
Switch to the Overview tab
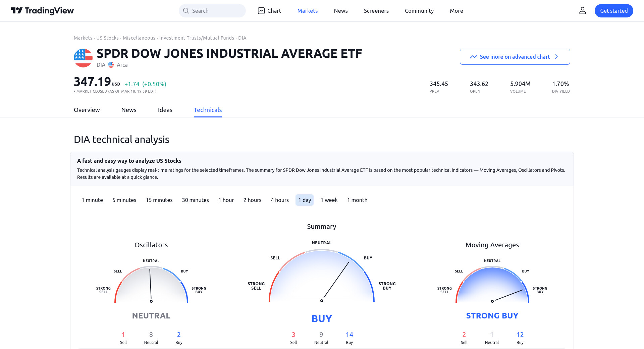[x=87, y=110]
